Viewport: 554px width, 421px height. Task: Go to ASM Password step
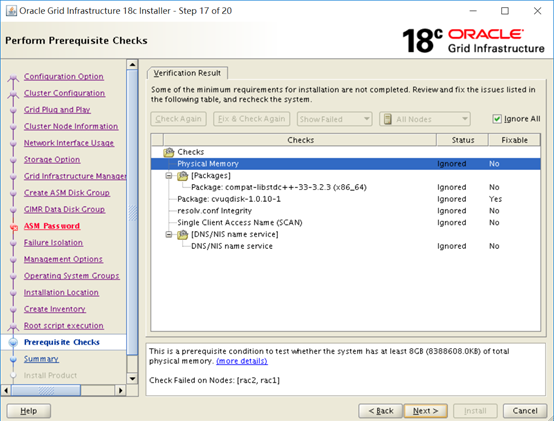[52, 226]
